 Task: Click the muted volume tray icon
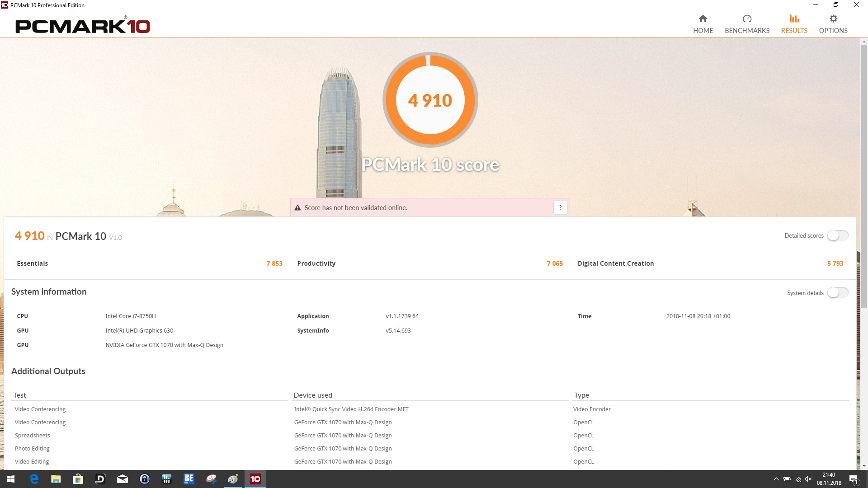[x=809, y=479]
